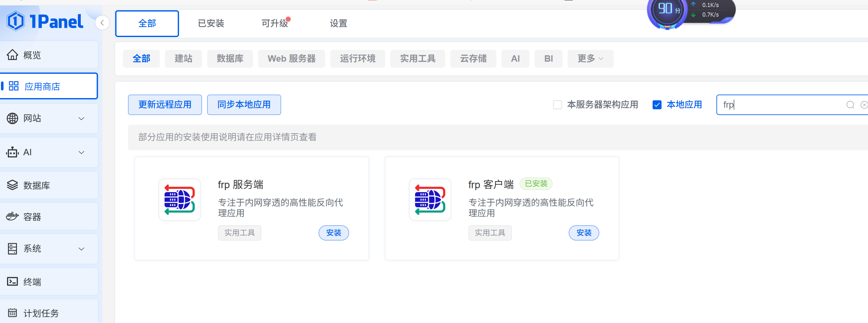This screenshot has width=868, height=323.
Task: Open the frp 服务端 app icon
Action: [x=180, y=199]
